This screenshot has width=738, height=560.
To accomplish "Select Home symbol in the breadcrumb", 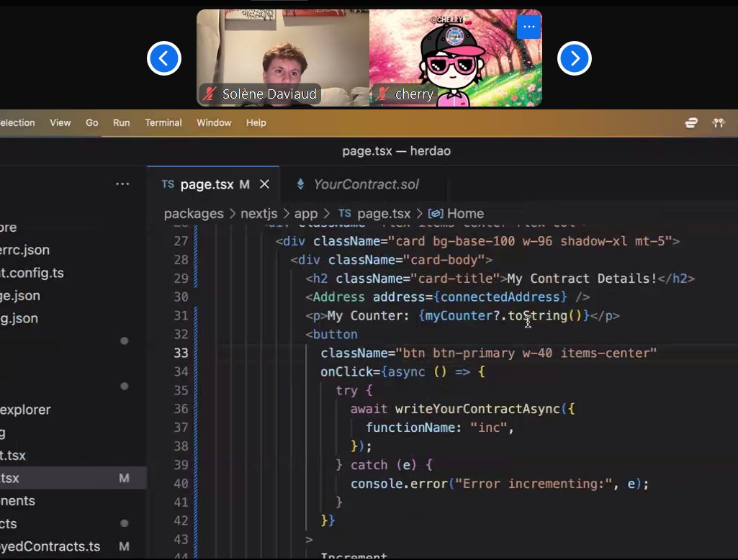I will [465, 214].
